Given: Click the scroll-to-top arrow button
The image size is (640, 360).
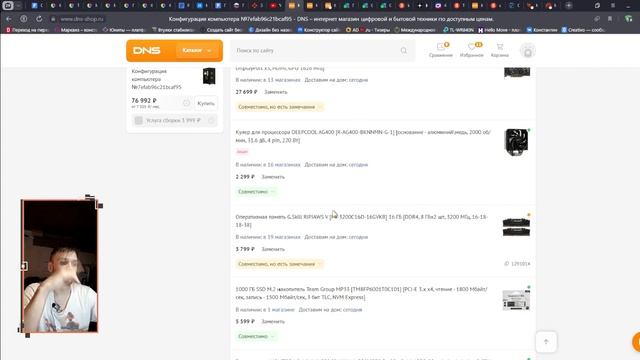Looking at the screenshot, I should [x=546, y=342].
